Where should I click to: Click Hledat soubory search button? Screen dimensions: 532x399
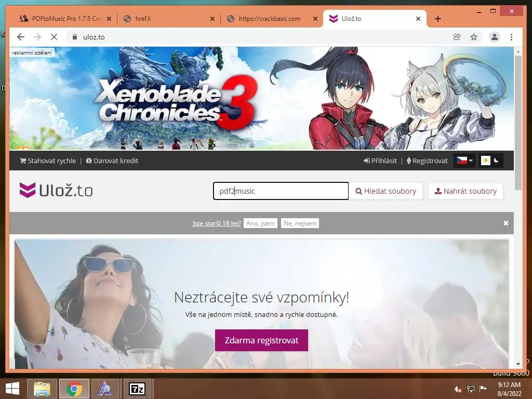pyautogui.click(x=386, y=191)
